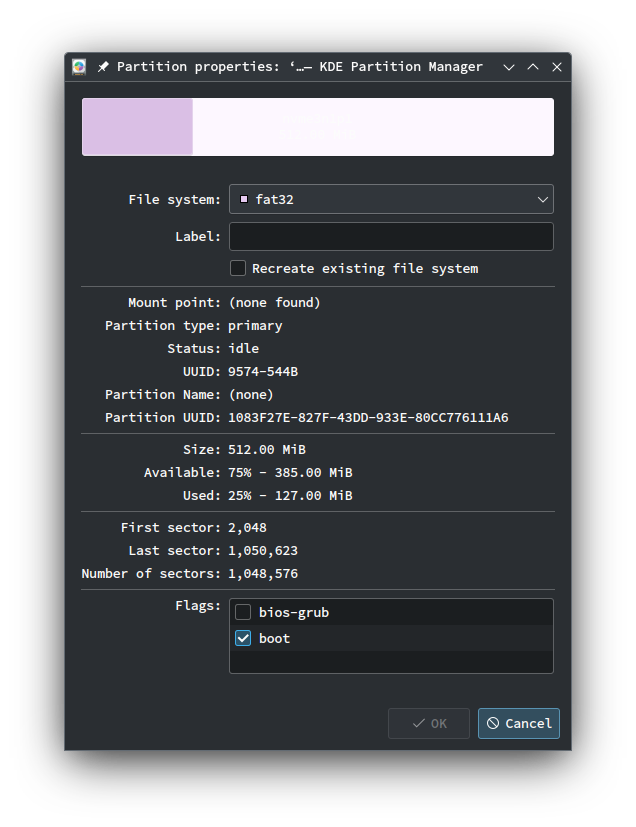636x827 pixels.
Task: Open the File system dropdown showing fat32
Action: 391,199
